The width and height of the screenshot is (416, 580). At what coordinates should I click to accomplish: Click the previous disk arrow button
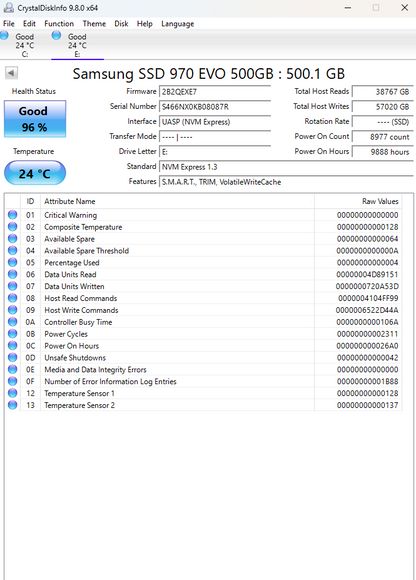pyautogui.click(x=11, y=73)
